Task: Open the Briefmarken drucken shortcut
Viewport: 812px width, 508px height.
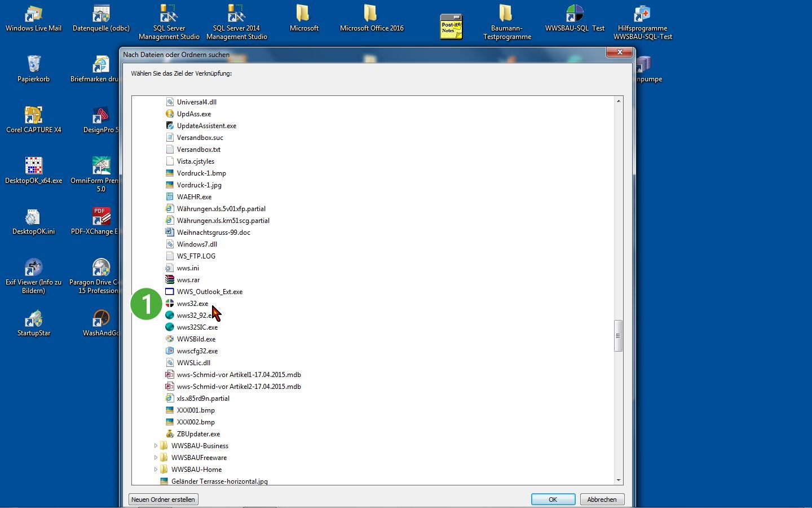Action: (95, 69)
